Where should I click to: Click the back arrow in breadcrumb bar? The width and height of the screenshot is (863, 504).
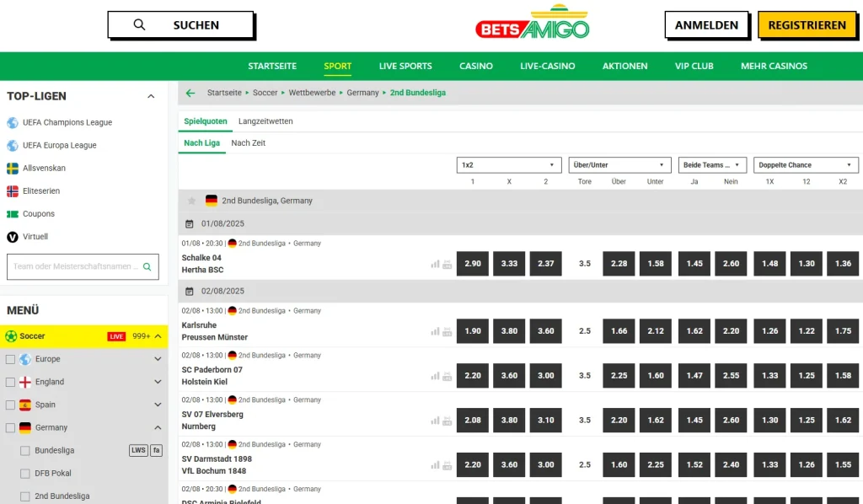pos(190,93)
